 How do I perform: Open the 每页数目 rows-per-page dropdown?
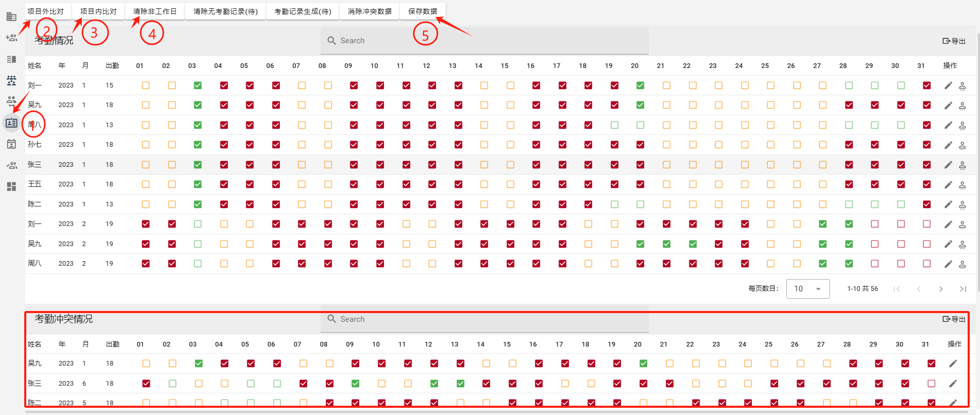coord(807,289)
